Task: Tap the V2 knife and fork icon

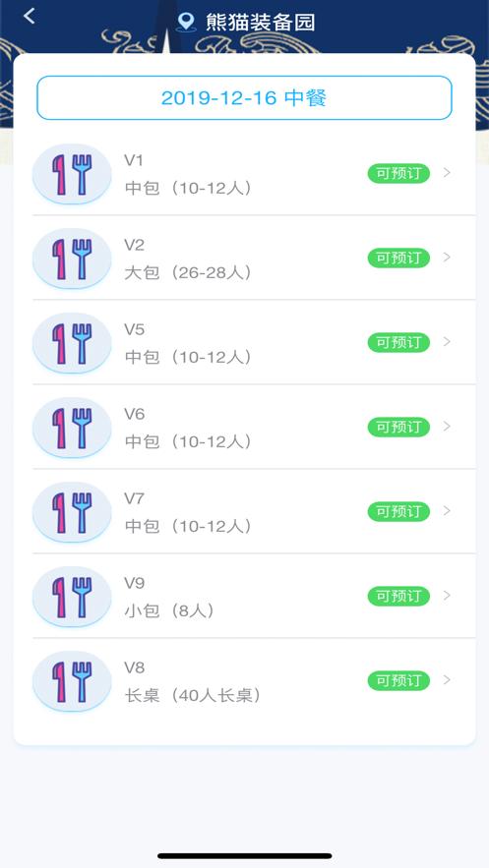Action: tap(72, 259)
